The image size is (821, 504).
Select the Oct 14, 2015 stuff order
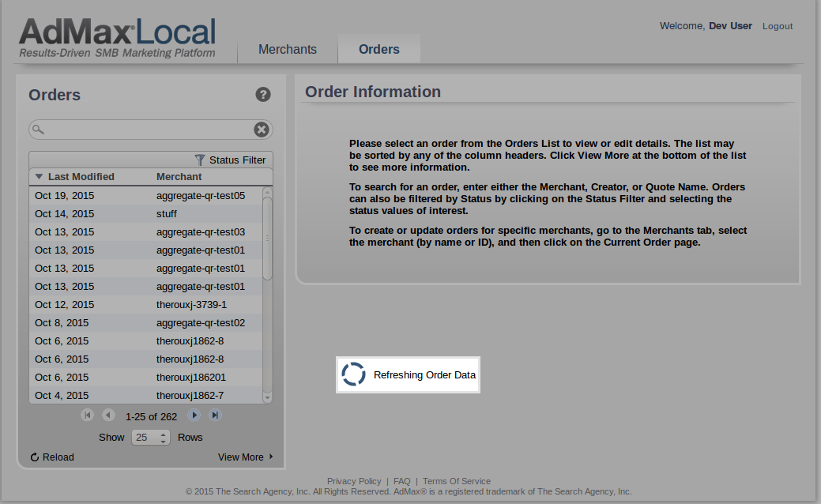pyautogui.click(x=145, y=213)
